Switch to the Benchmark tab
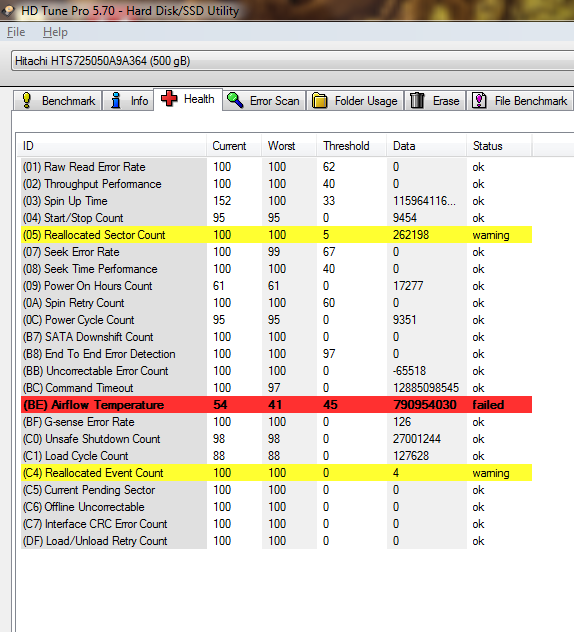The width and height of the screenshot is (574, 632). coord(57,100)
